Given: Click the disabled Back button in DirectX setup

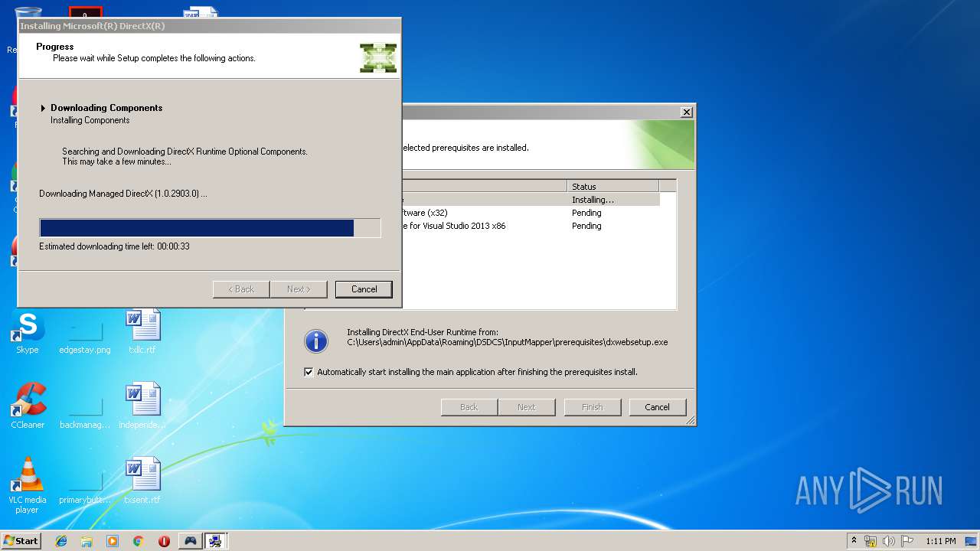Looking at the screenshot, I should click(x=241, y=289).
